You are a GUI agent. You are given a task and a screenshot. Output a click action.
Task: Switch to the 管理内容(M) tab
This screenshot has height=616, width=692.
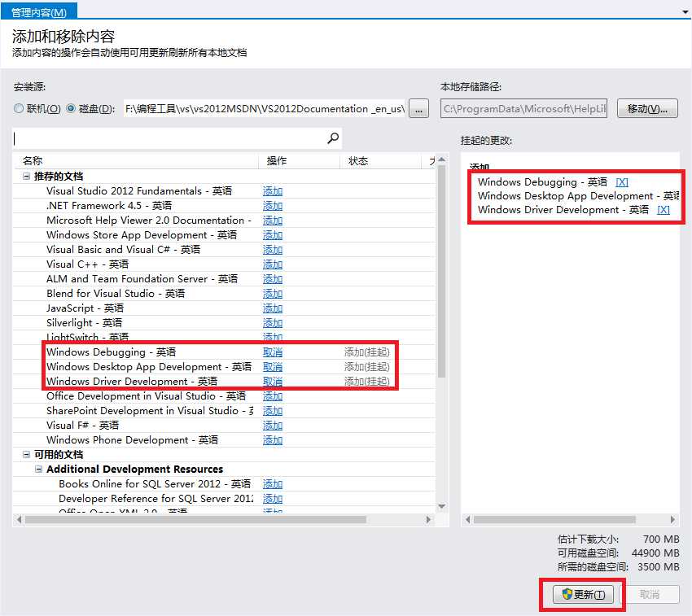point(39,12)
